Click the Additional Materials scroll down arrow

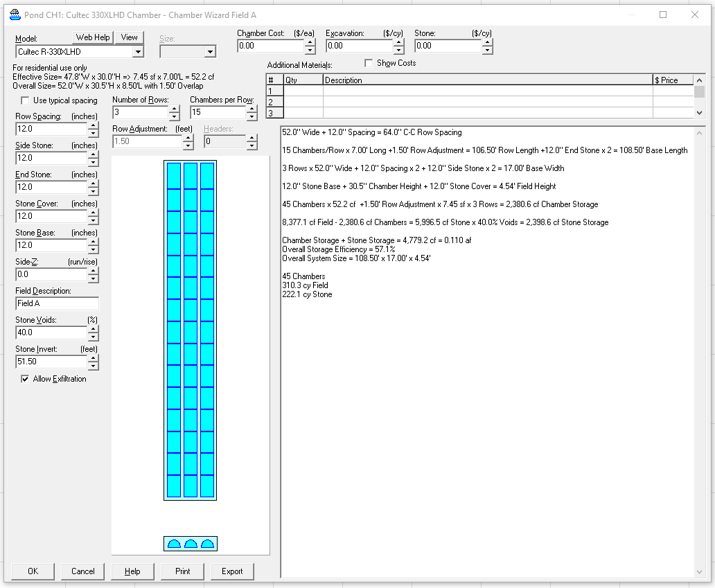pyautogui.click(x=700, y=113)
